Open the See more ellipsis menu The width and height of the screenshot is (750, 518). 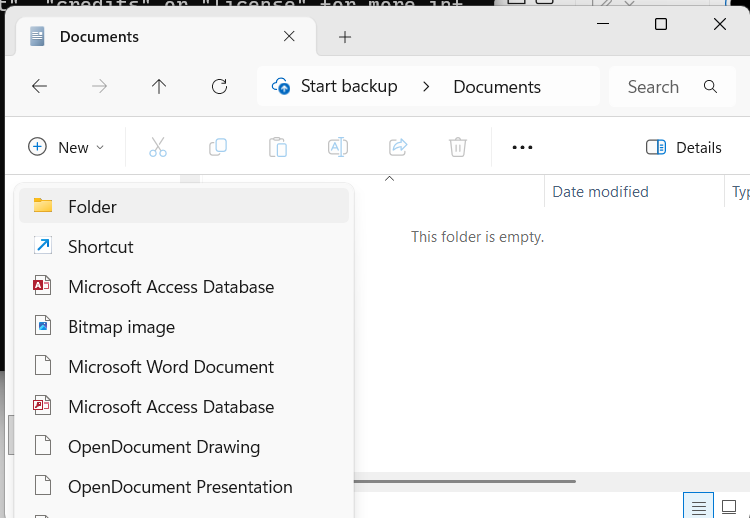(522, 147)
